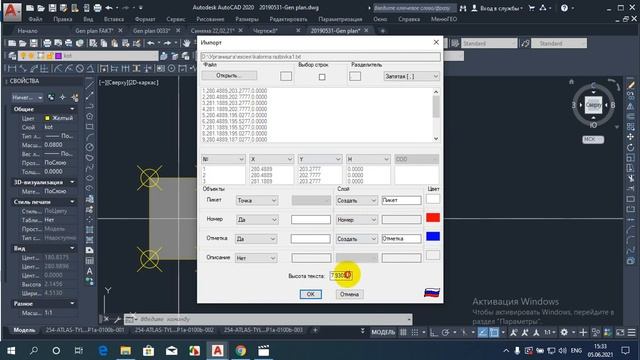Screen dimensions: 640x360
Task: Open Layer Properties manager icon
Action: 12,56
